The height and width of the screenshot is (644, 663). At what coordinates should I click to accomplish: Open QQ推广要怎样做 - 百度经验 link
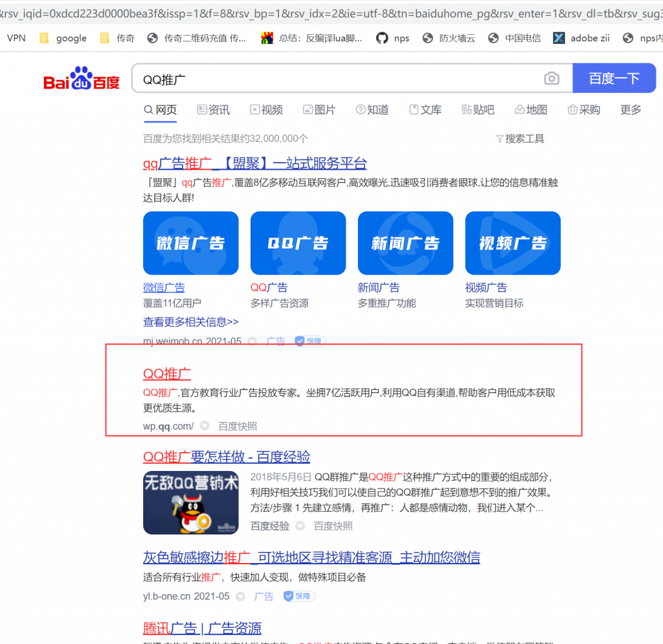pyautogui.click(x=227, y=457)
